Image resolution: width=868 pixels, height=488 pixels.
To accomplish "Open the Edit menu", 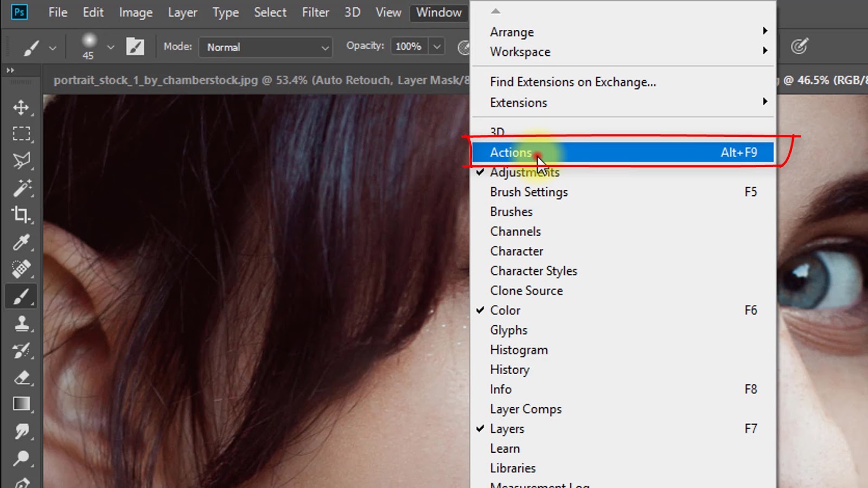I will coord(93,12).
